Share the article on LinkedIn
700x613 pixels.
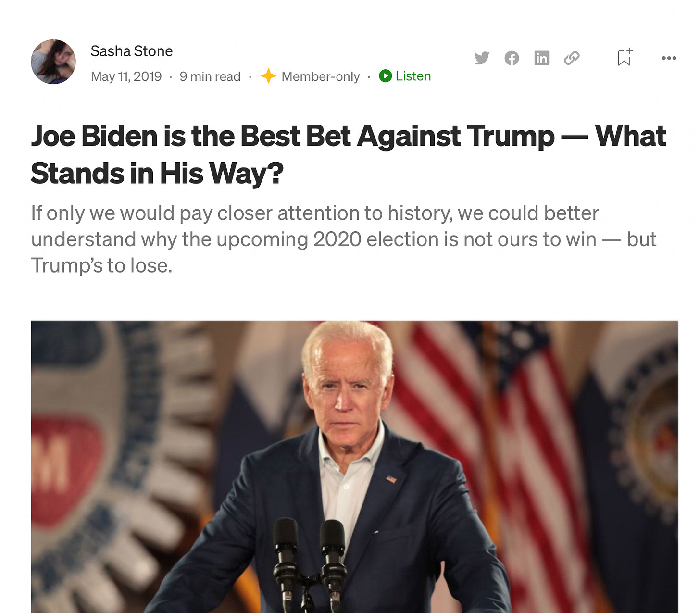(542, 58)
